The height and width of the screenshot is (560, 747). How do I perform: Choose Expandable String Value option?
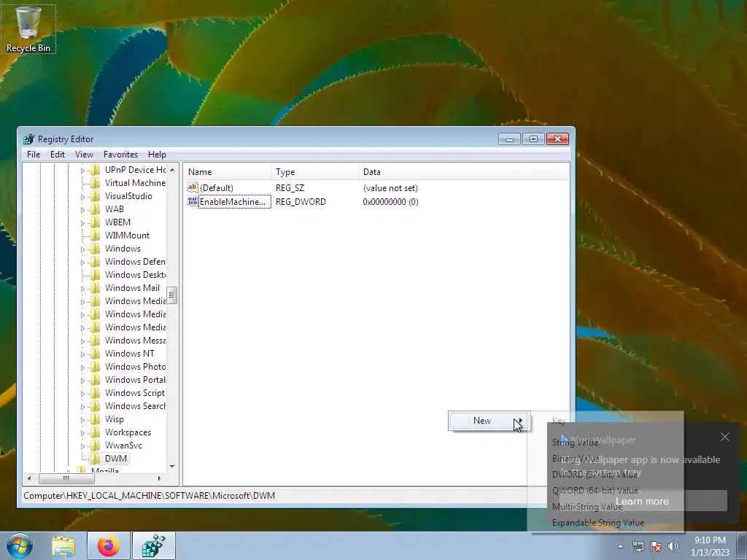point(598,522)
